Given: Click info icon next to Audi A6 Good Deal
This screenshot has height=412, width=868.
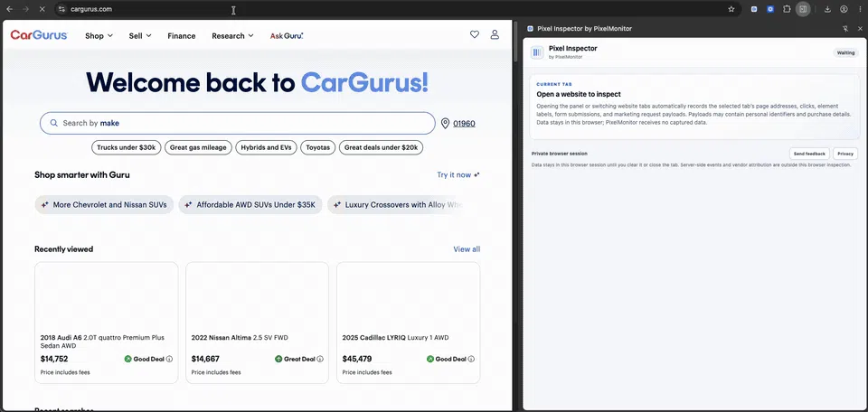Looking at the screenshot, I should [169, 359].
